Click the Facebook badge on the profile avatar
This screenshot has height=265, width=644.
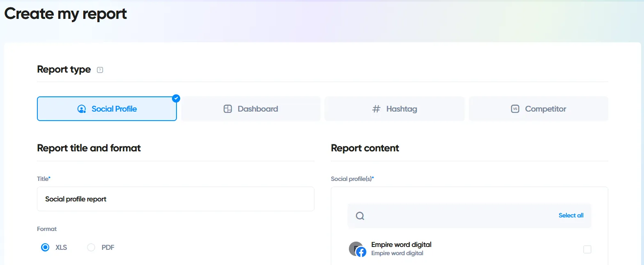(x=361, y=252)
